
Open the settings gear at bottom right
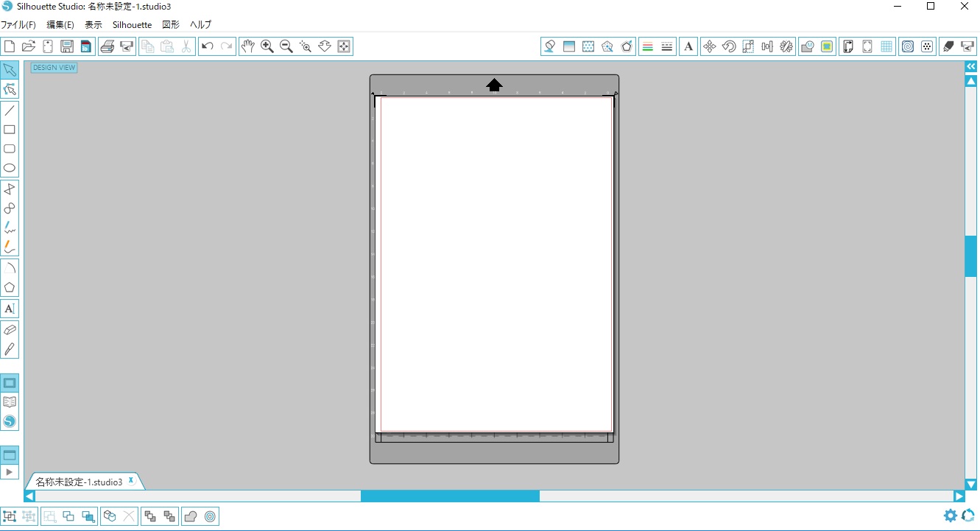(951, 516)
